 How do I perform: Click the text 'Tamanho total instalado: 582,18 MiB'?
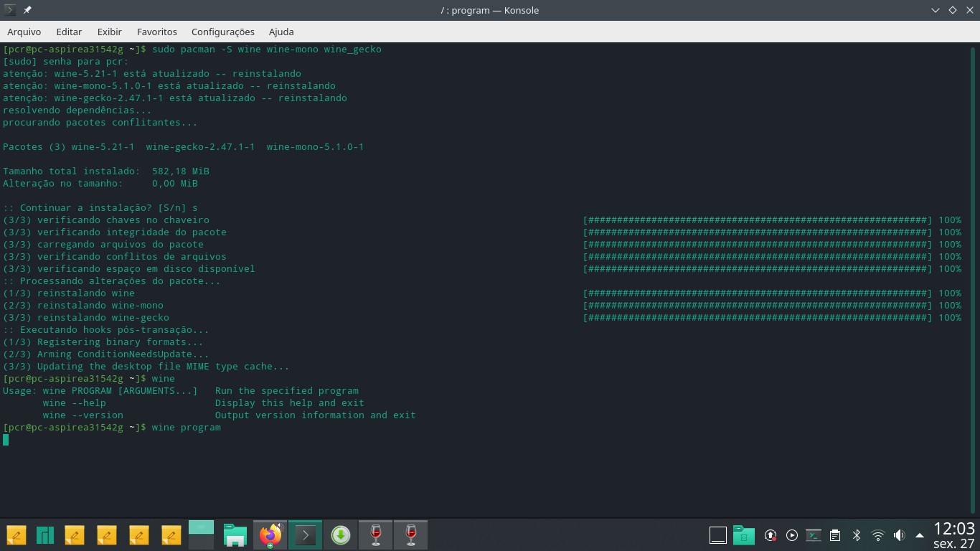tap(106, 171)
